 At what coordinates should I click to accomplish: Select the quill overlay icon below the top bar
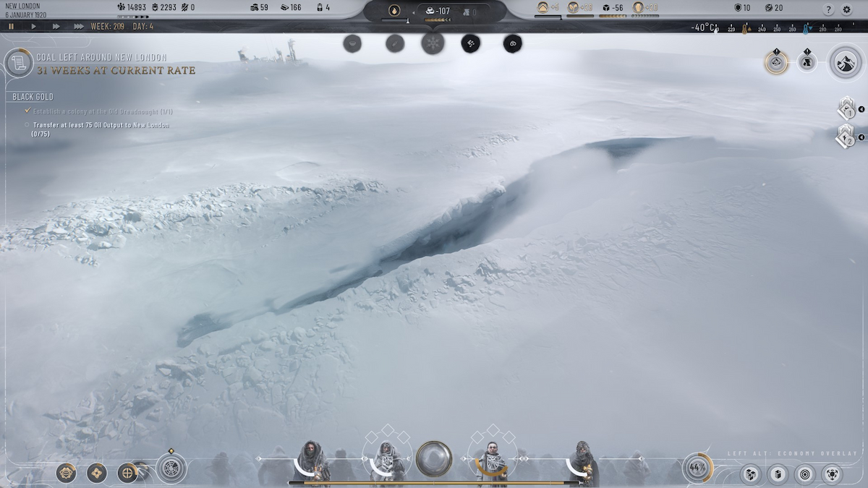395,42
